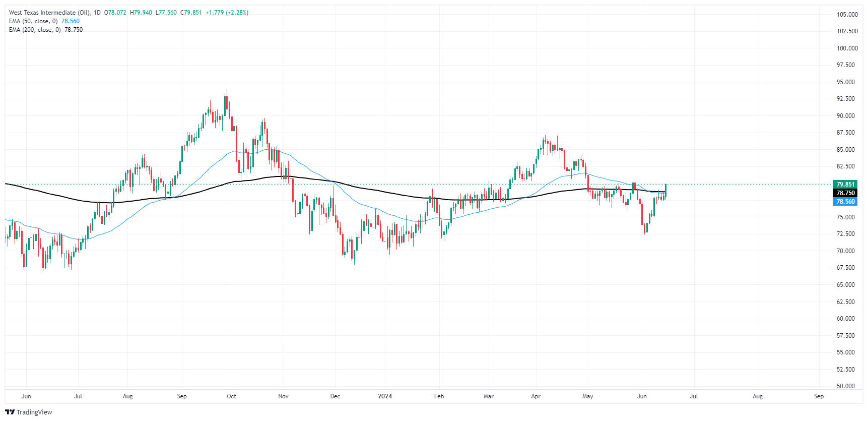Click the H79.940 high value in header
This screenshot has height=421, width=868.
pyautogui.click(x=141, y=13)
